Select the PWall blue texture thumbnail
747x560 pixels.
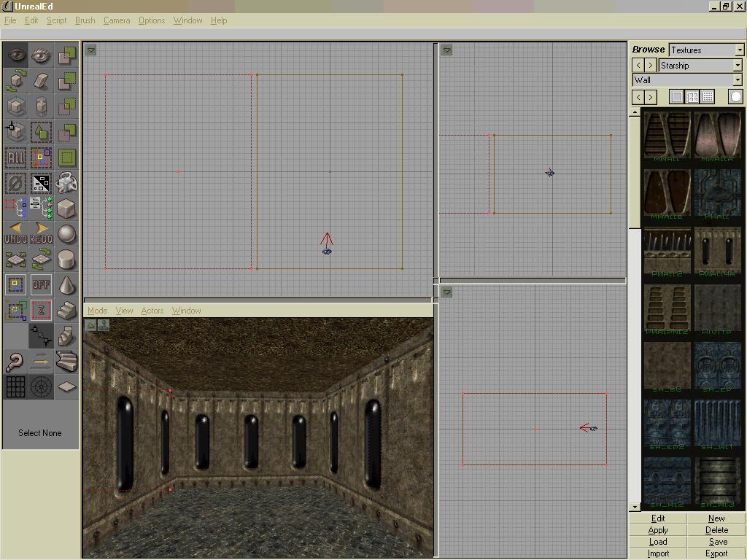tap(717, 194)
